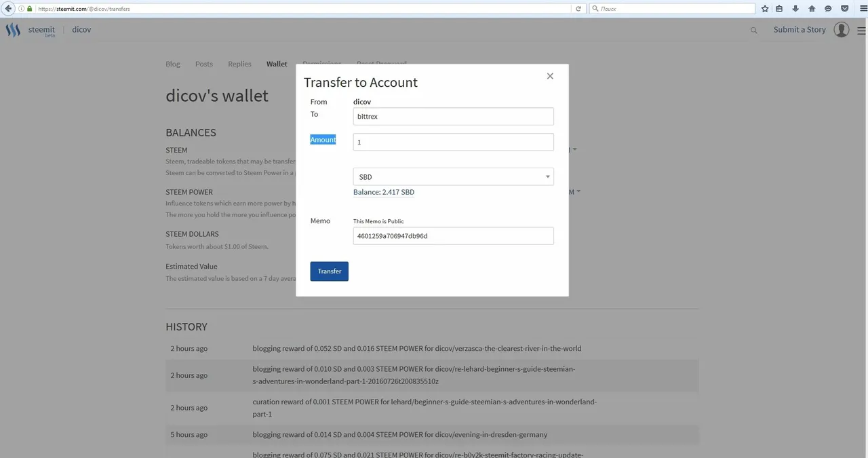Click the Balance: 2.417 SBD link

[x=384, y=192]
